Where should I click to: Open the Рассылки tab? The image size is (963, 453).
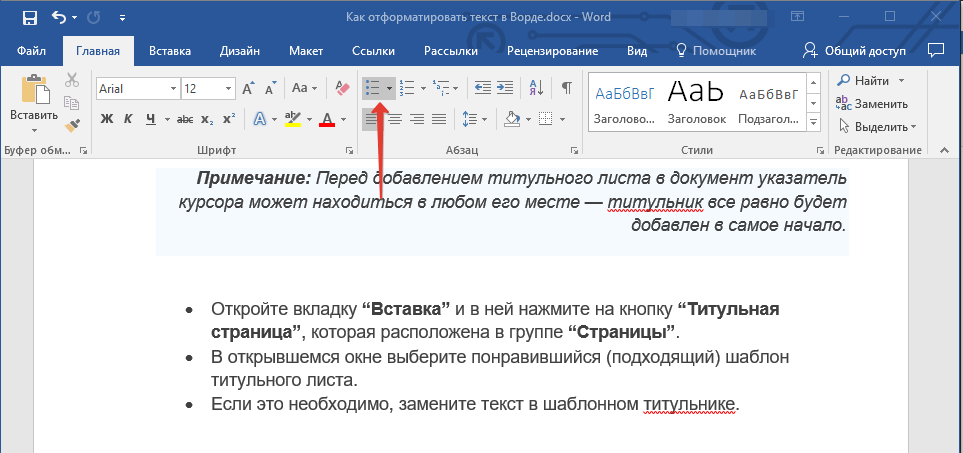click(x=451, y=51)
